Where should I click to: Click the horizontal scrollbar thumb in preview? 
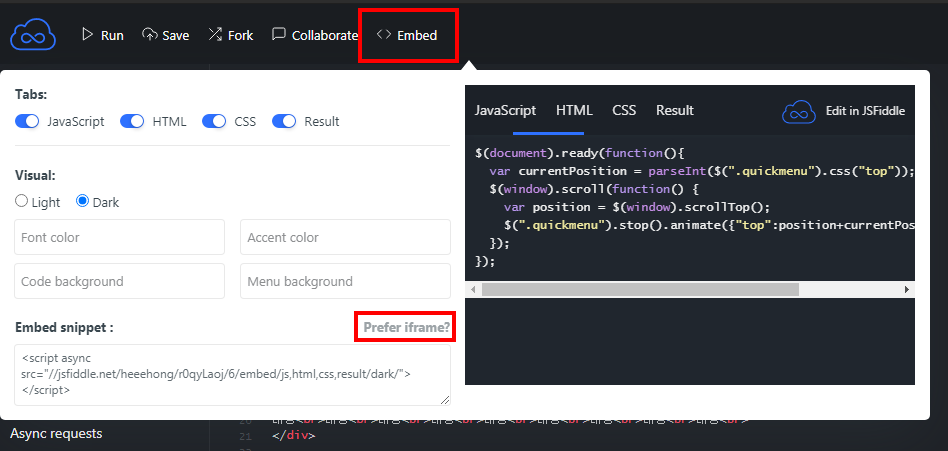pos(640,290)
